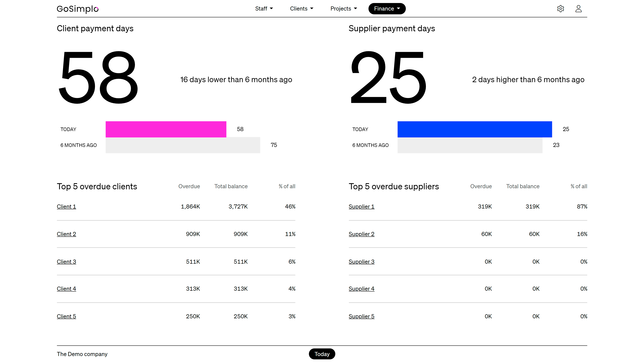Click the Supplier 2 row link
Viewport: 644px width, 362px height.
point(361,234)
